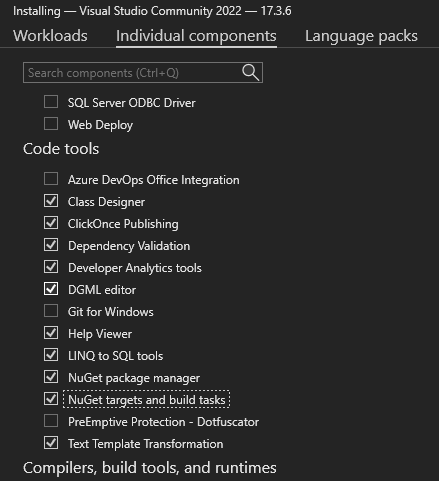Switch to the Workloads tab

[x=50, y=36]
